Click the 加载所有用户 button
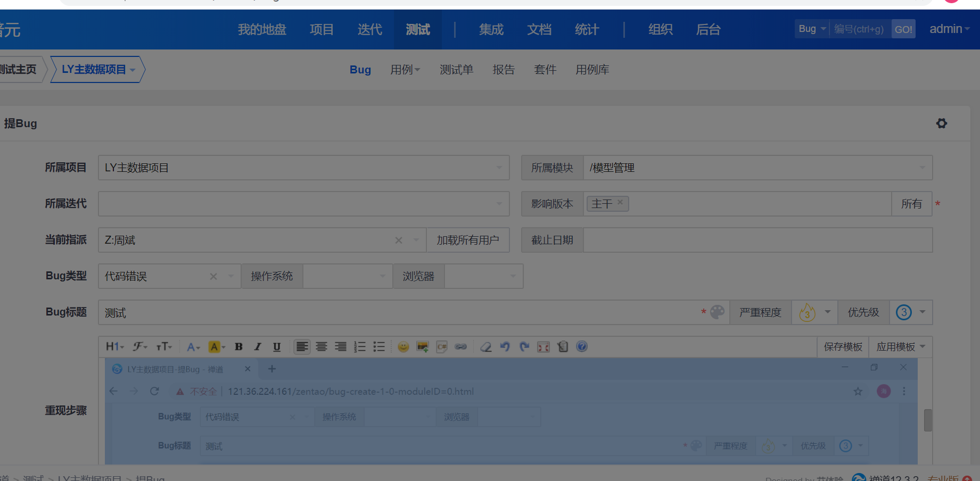 (x=467, y=240)
